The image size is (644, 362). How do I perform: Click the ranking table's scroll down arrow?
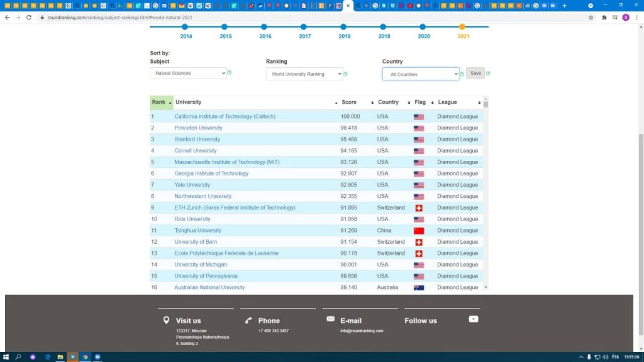point(486,287)
